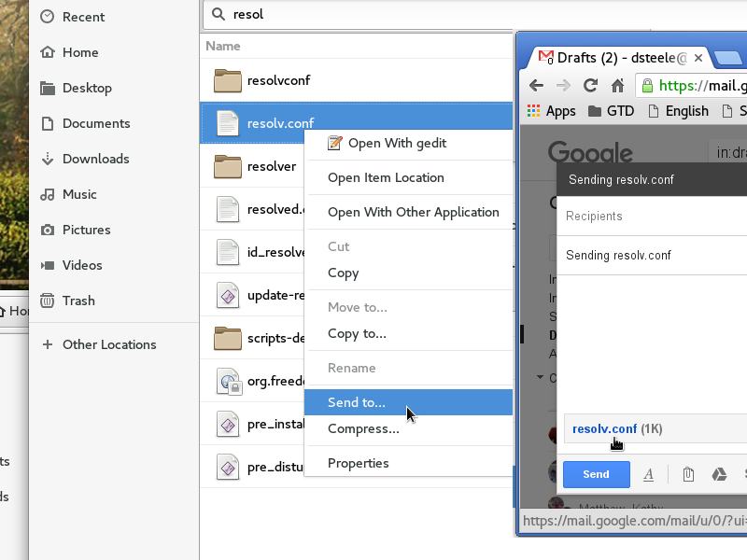
Task: Open the GTD bookmarks folder
Action: pyautogui.click(x=612, y=111)
